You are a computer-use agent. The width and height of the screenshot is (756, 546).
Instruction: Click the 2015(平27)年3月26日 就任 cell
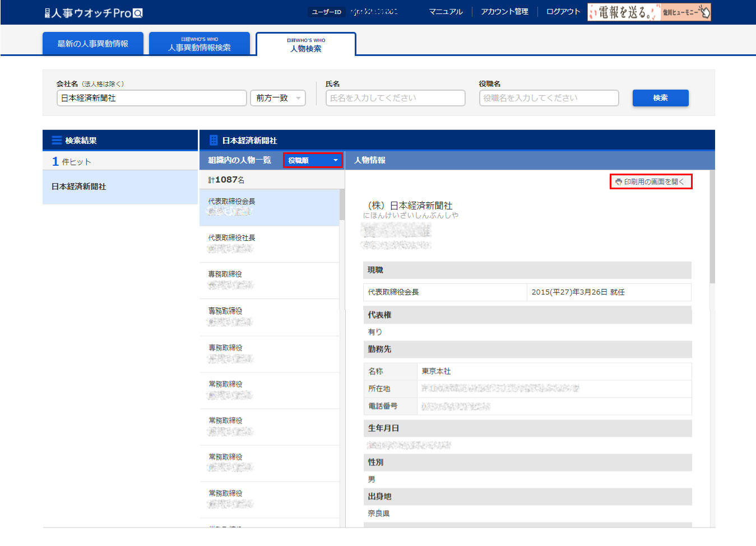[x=609, y=292]
